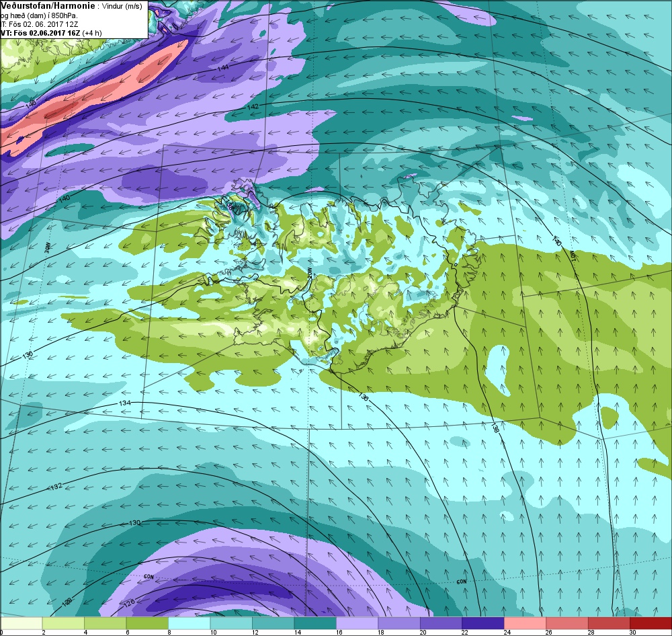Screen dimensions: 672x636
Task: Pick the 18–20 m/s purple legend swatch
Action: (x=399, y=623)
